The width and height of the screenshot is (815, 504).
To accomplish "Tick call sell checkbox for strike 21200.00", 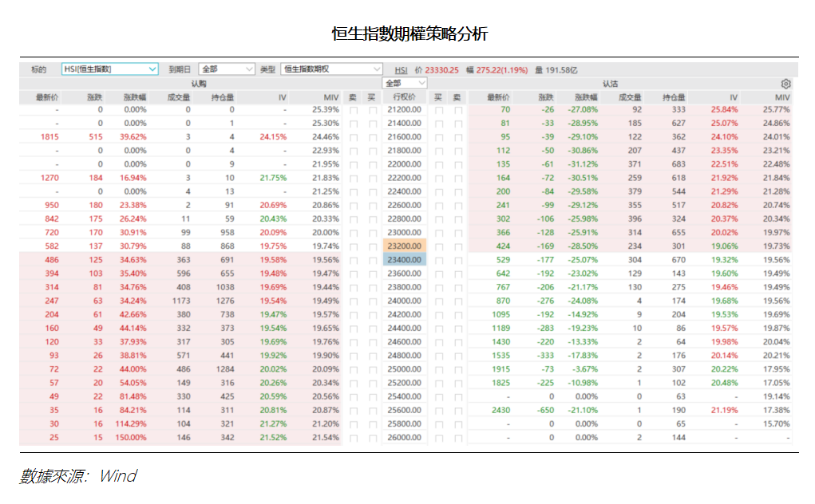I will click(x=354, y=110).
